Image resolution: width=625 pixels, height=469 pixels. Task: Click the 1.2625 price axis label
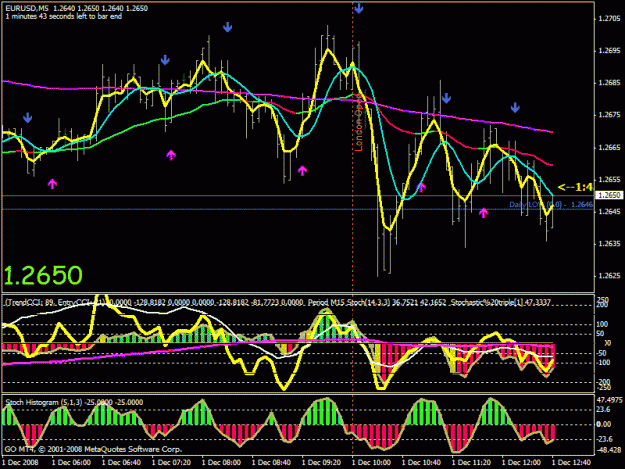click(609, 276)
